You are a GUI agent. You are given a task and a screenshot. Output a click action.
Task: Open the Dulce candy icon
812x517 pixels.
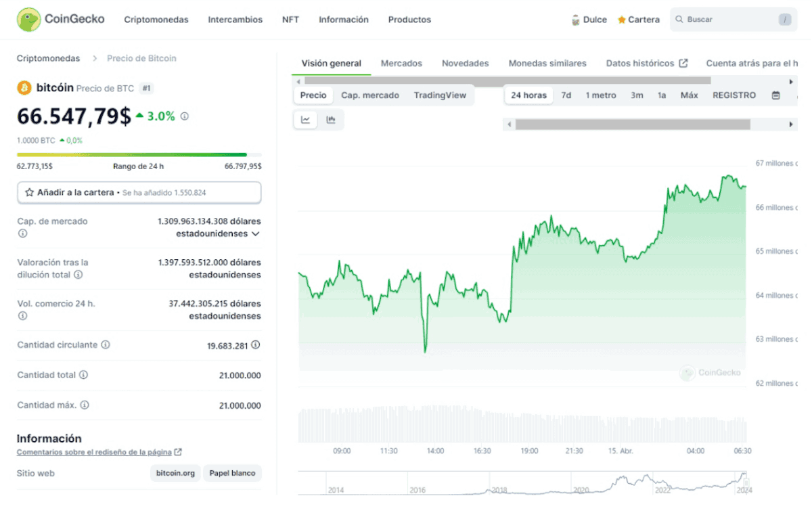576,20
